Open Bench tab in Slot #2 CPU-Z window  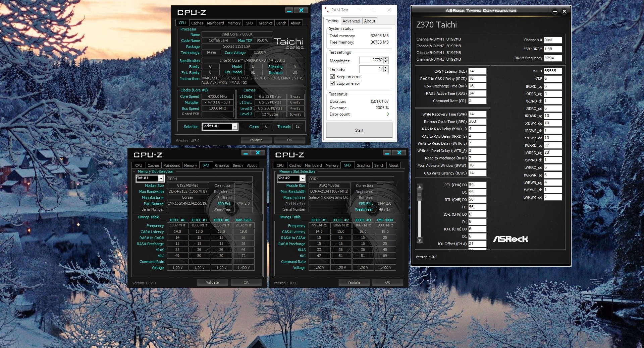[379, 165]
